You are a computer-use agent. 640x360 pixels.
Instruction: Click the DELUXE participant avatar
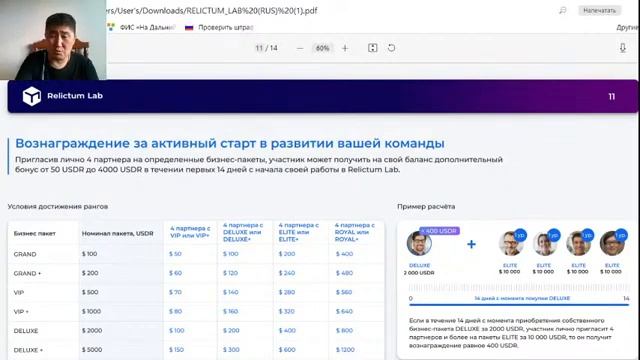click(x=419, y=243)
